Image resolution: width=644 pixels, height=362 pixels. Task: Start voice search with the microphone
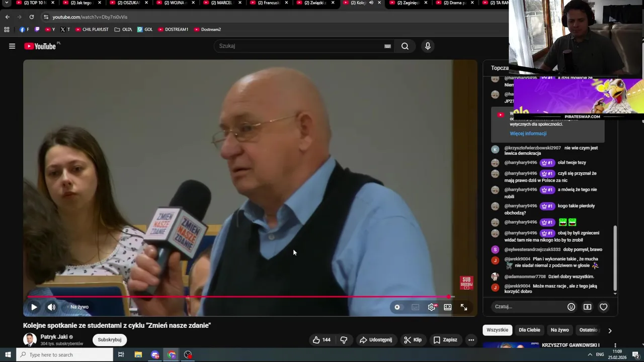pos(428,46)
